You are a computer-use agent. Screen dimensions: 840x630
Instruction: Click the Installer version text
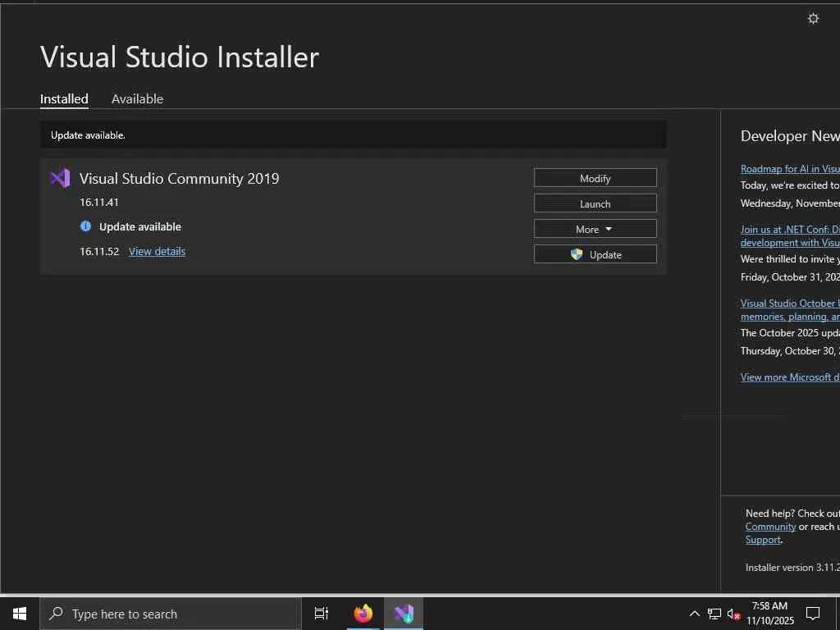(793, 568)
